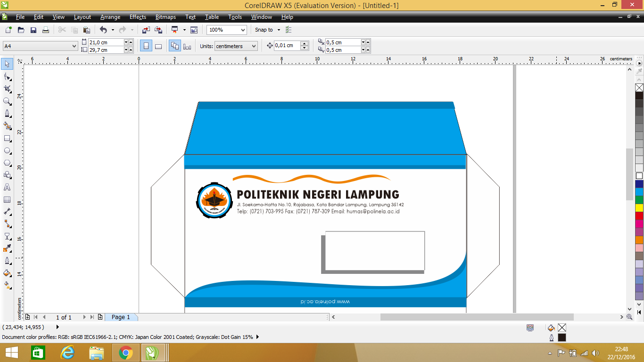The height and width of the screenshot is (362, 644).
Task: Select the Blend interactive tool
Action: point(7,236)
